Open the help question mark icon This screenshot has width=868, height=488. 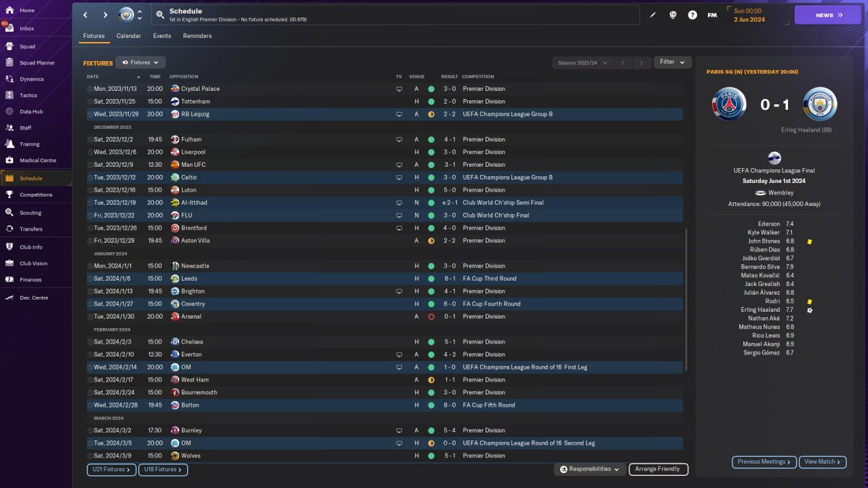tap(692, 15)
